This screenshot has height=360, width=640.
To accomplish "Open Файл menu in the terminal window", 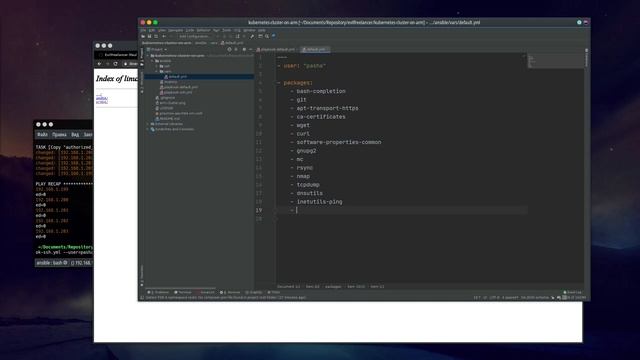I will coord(42,134).
